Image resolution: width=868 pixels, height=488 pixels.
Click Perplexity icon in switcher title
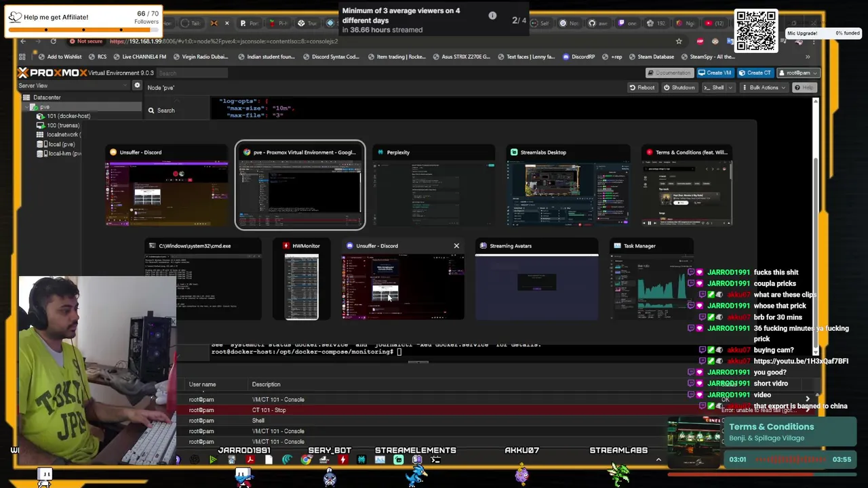click(x=380, y=152)
